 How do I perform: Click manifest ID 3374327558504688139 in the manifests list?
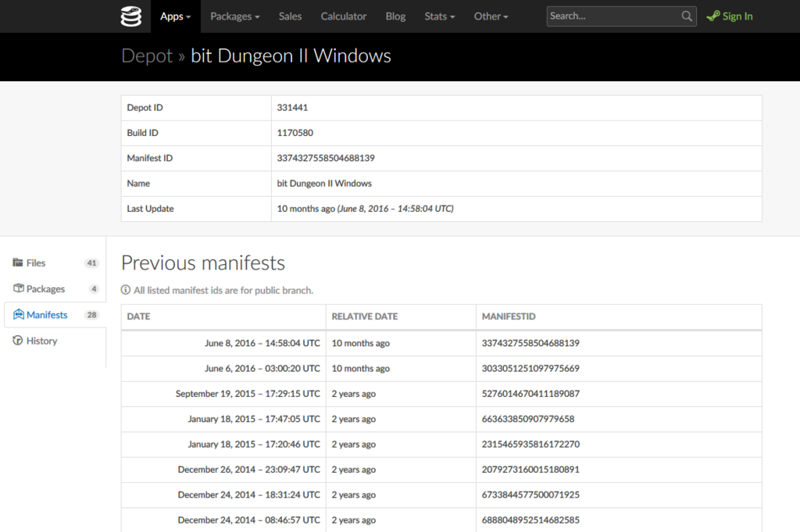pos(530,343)
